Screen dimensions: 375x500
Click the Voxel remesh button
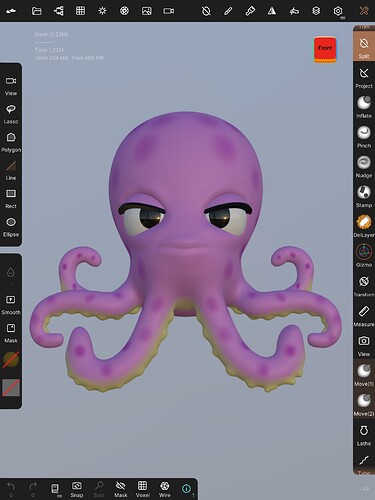tap(142, 489)
